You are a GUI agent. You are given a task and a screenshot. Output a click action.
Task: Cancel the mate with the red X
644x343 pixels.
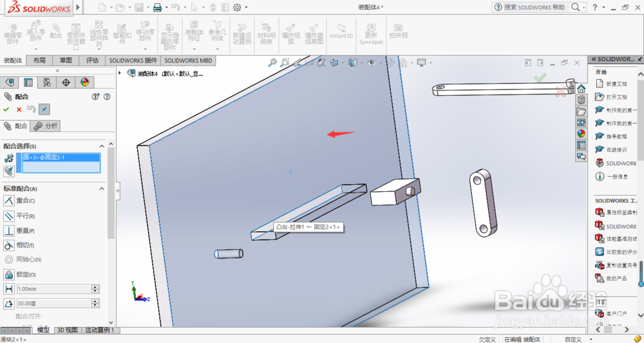19,109
